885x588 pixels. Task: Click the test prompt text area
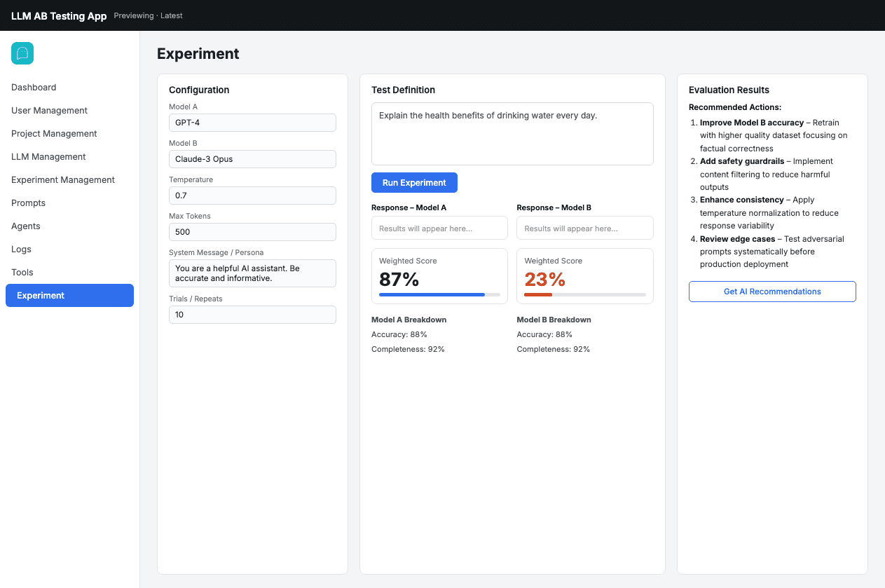coord(512,134)
